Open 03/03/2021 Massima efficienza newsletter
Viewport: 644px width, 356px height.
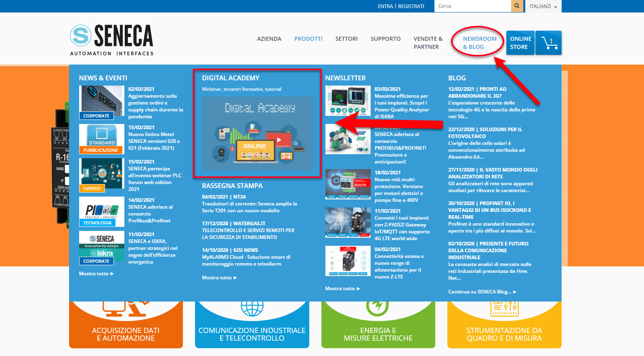pyautogui.click(x=402, y=103)
